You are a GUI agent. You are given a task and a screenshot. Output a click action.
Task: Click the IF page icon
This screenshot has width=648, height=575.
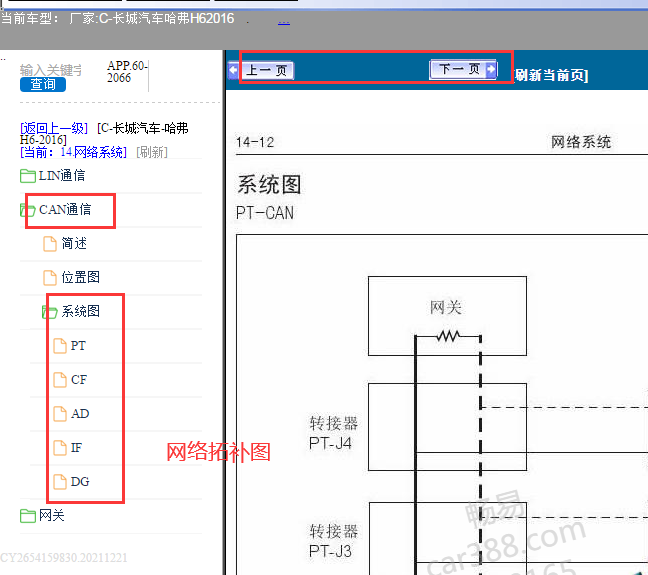click(x=60, y=447)
